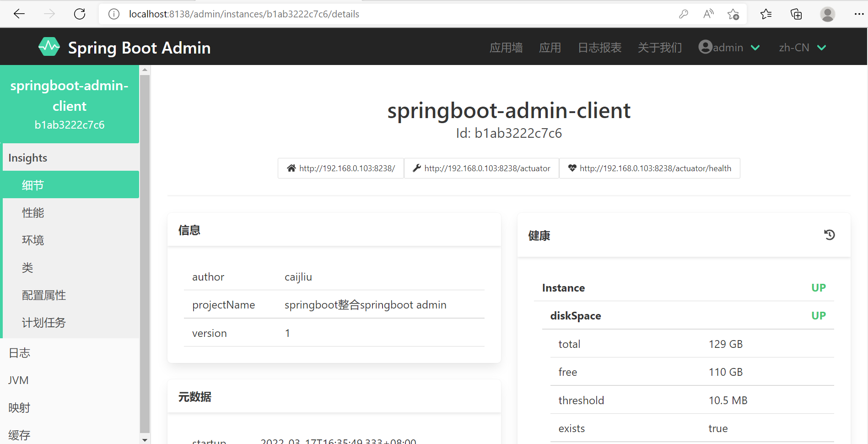Click the springboot-admin-client sidebar header

pos(70,104)
